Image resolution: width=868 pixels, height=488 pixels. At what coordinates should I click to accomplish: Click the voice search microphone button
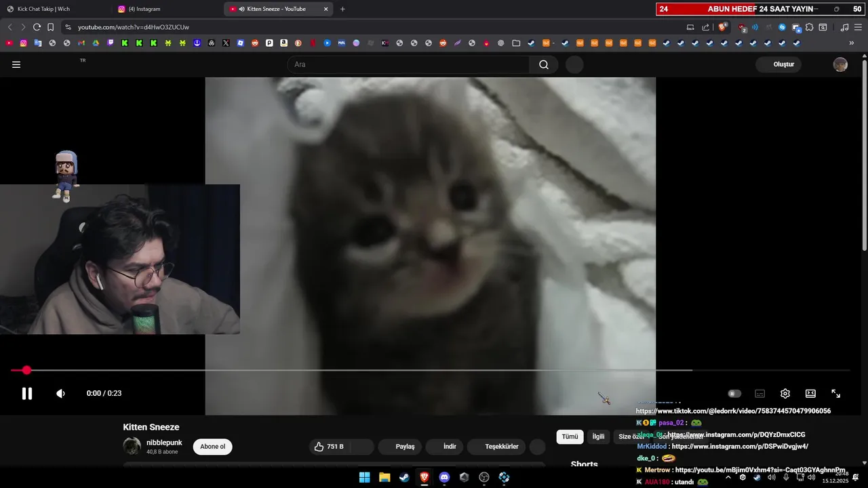point(574,64)
